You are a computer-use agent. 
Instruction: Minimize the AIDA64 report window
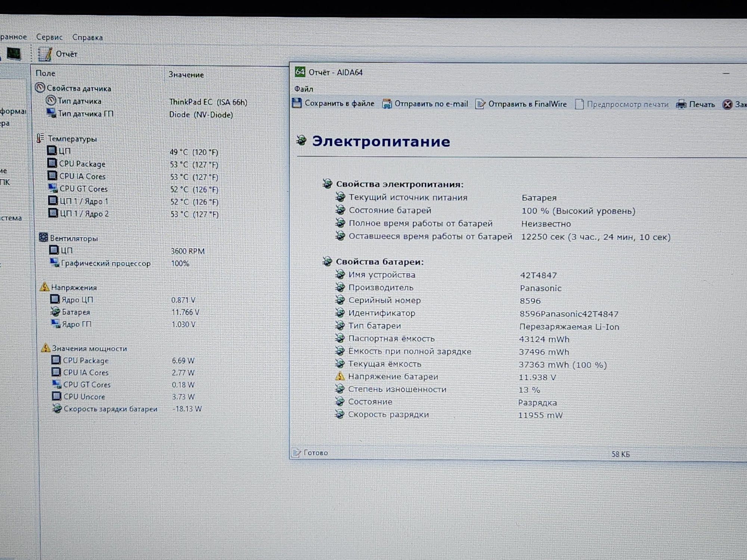pyautogui.click(x=726, y=73)
